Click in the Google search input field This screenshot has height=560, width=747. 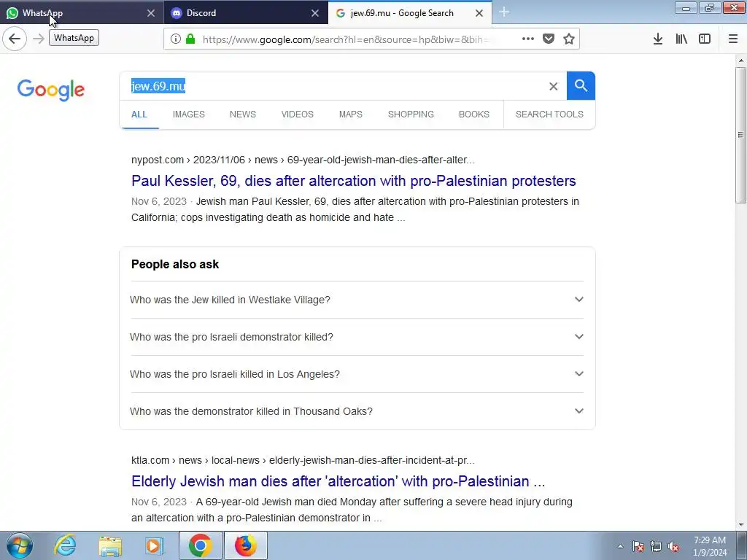pos(333,86)
